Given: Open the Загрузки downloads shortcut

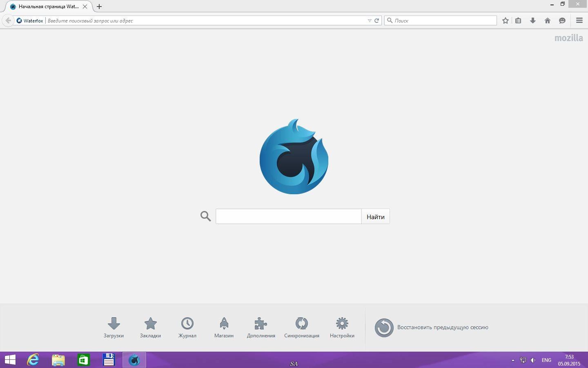Looking at the screenshot, I should pyautogui.click(x=114, y=328).
